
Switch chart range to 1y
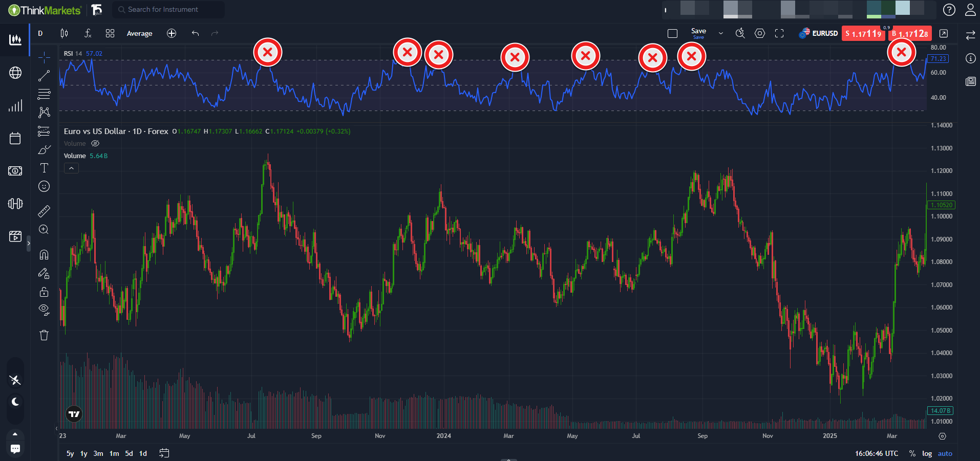[x=83, y=453]
